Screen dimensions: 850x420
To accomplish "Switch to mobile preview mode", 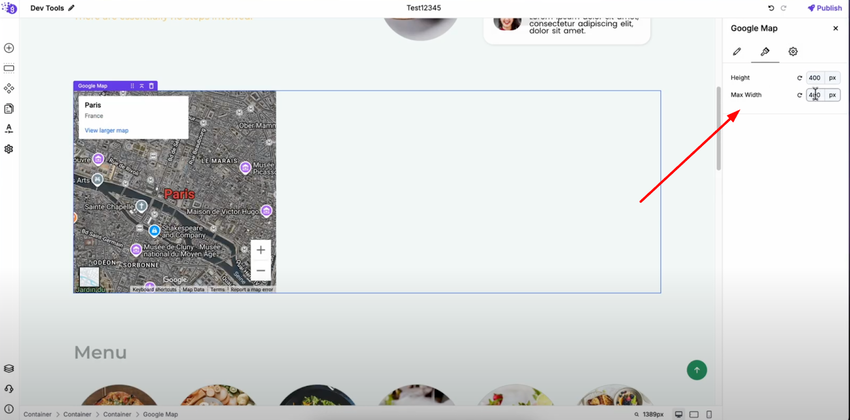I will (x=708, y=414).
